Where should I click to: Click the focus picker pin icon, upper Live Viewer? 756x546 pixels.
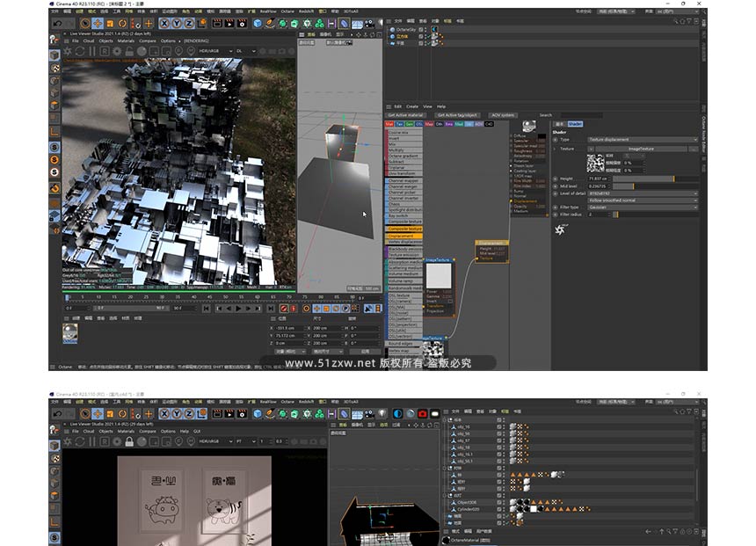178,51
